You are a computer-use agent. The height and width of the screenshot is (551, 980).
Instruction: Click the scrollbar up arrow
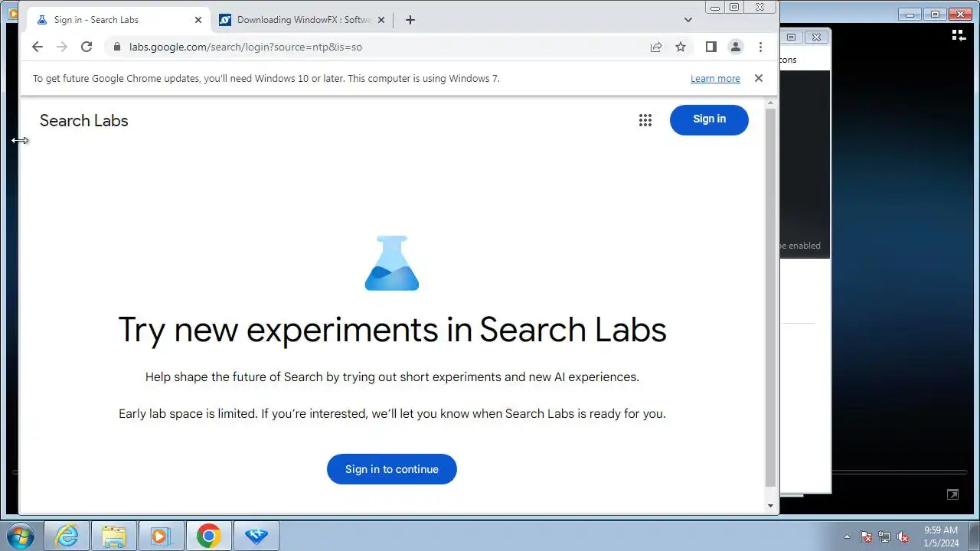[x=770, y=102]
